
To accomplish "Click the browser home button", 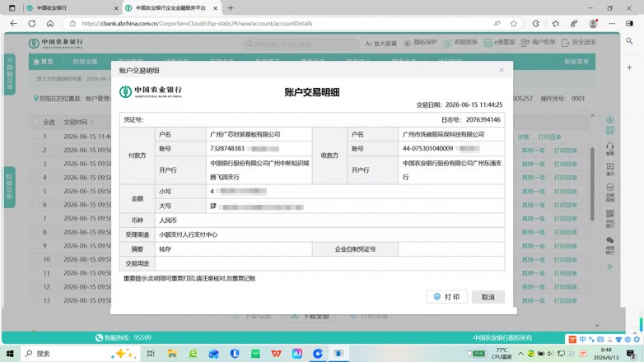I will [50, 23].
